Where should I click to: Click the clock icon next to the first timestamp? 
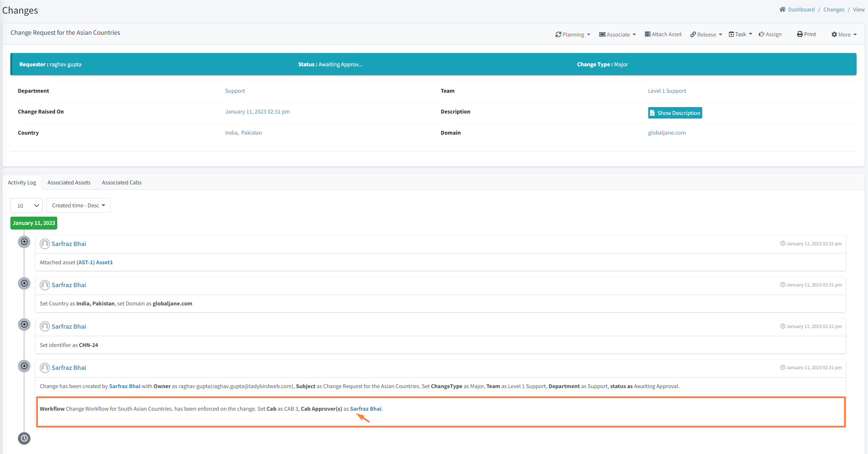click(x=782, y=243)
